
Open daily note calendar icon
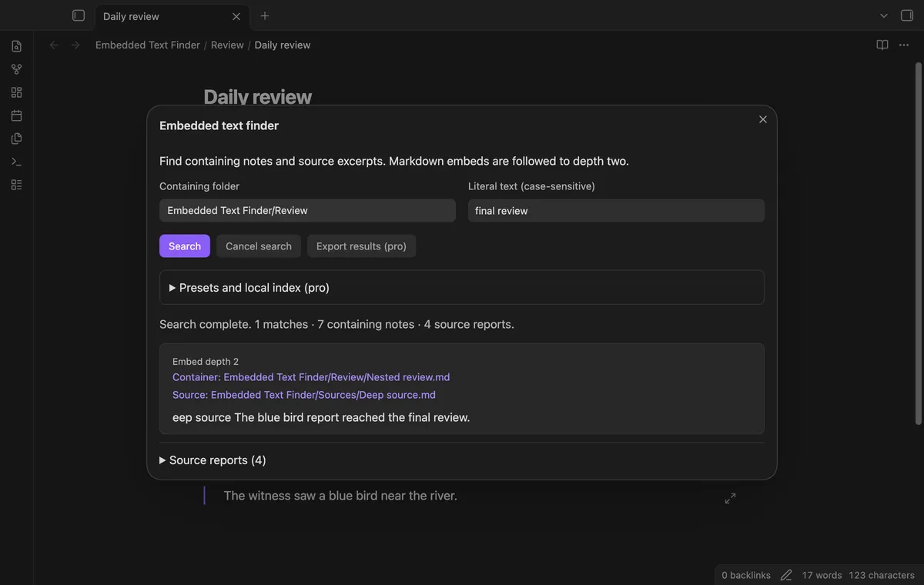click(16, 115)
